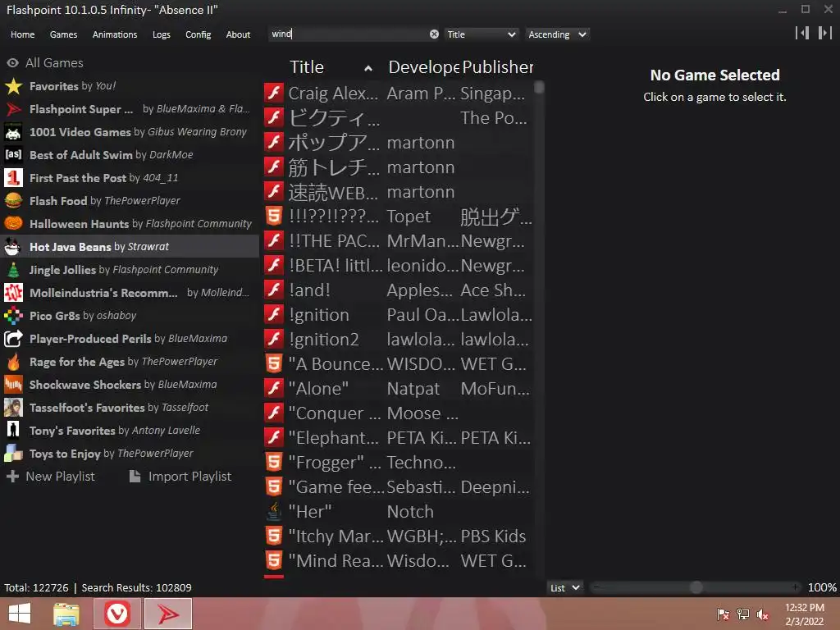The height and width of the screenshot is (630, 840).
Task: Open the Title sort-by dropdown
Action: click(481, 34)
